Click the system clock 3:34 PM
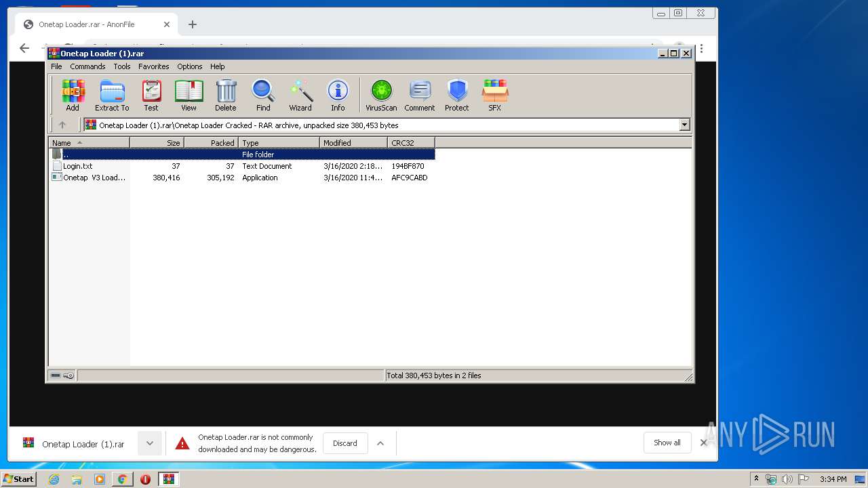Image resolution: width=868 pixels, height=488 pixels. [833, 479]
